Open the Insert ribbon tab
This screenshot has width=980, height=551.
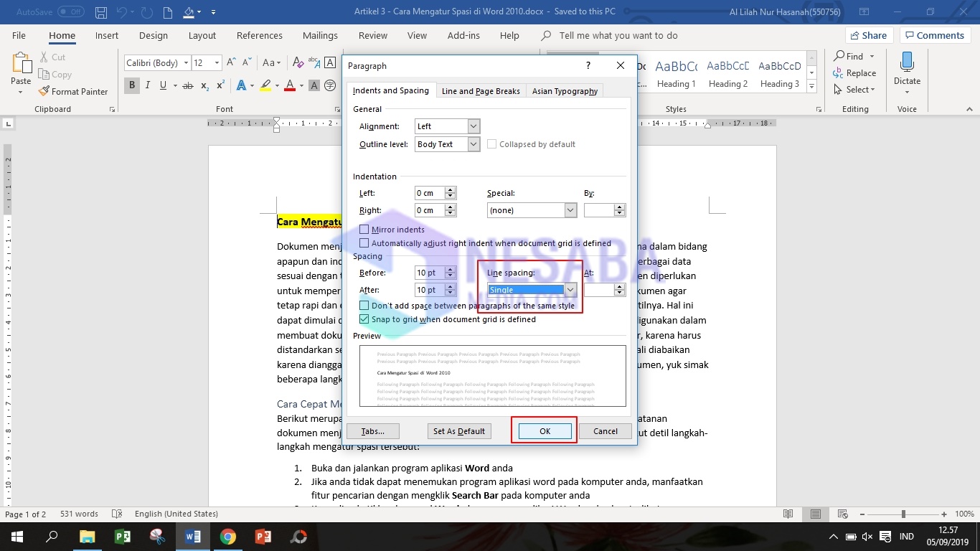click(x=107, y=35)
